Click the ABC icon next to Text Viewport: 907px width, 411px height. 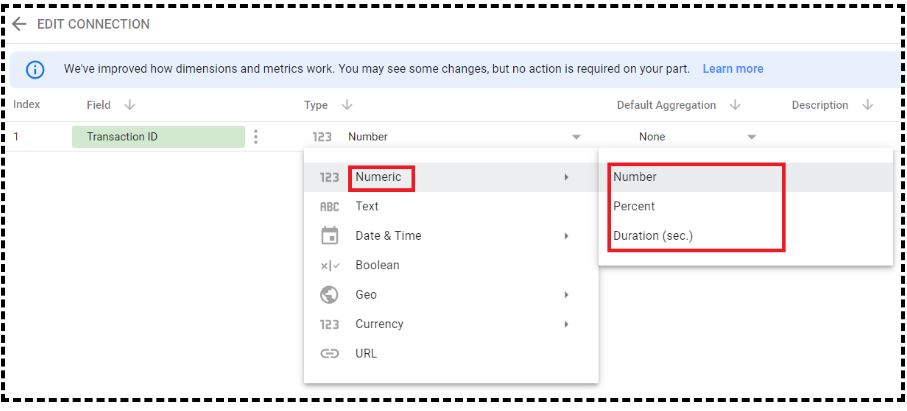pos(329,207)
